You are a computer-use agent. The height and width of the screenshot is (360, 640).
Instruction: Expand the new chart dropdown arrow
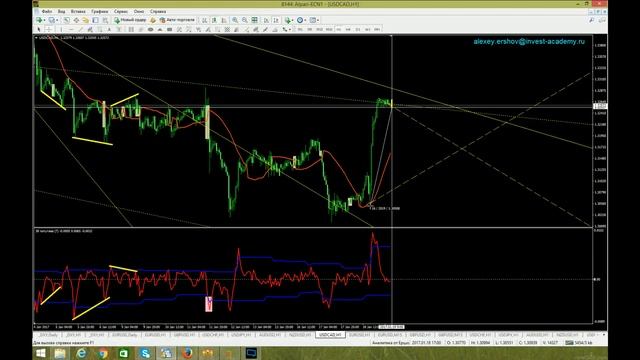coord(44,20)
